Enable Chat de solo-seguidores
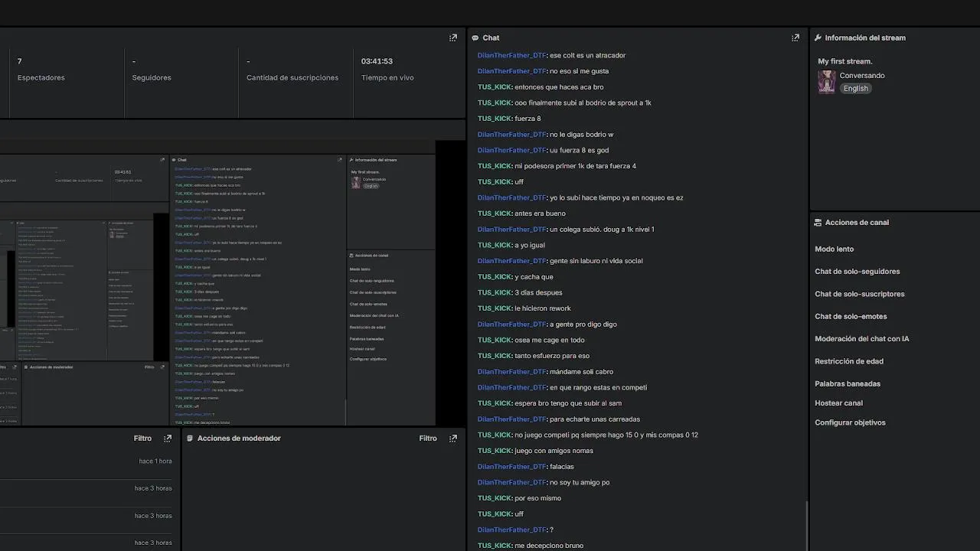Viewport: 980px width, 551px height. point(857,271)
